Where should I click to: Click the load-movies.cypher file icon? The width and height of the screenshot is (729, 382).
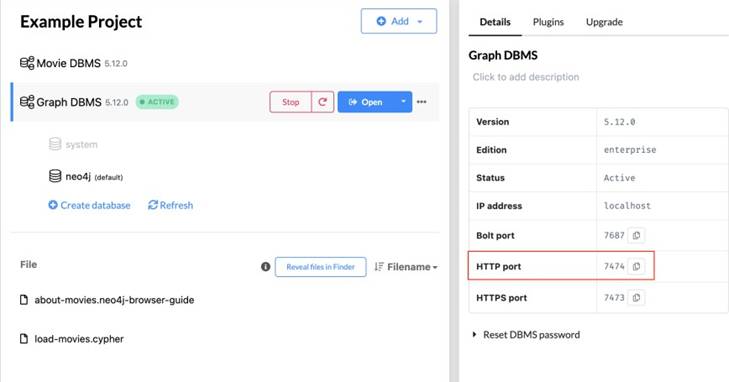click(24, 339)
